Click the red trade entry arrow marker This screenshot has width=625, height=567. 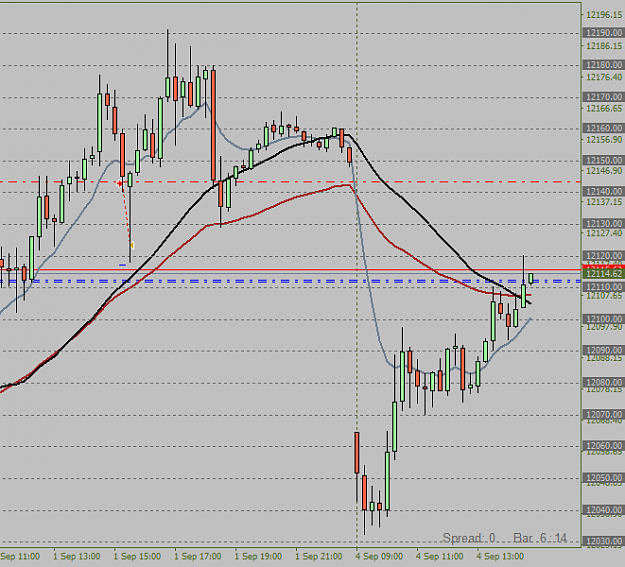click(x=120, y=183)
